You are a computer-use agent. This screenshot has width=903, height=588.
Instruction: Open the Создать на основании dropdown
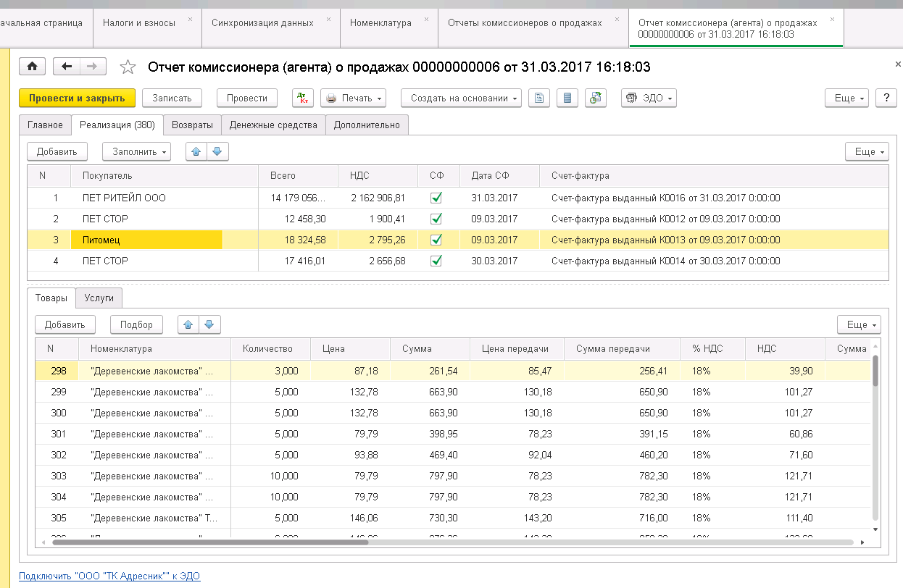pos(465,98)
